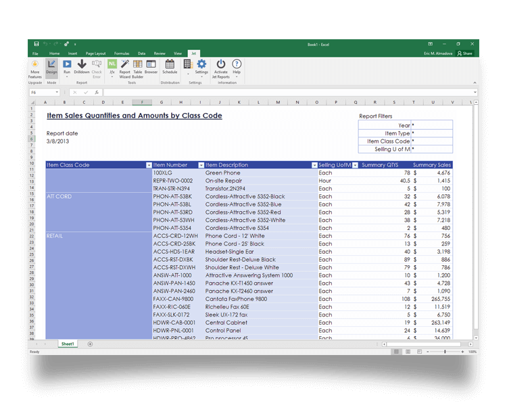Open the Name Box dropdown
507x420 pixels.
57,93
